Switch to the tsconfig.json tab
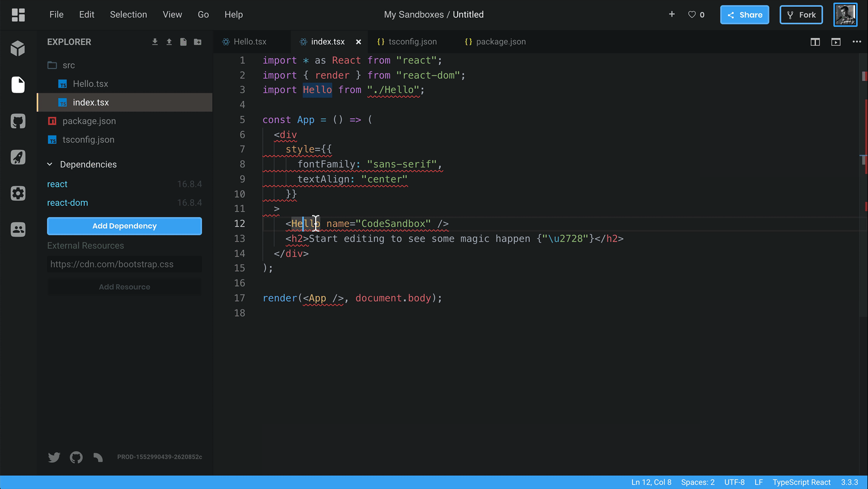Screen dimensions: 868x489 [412, 41]
